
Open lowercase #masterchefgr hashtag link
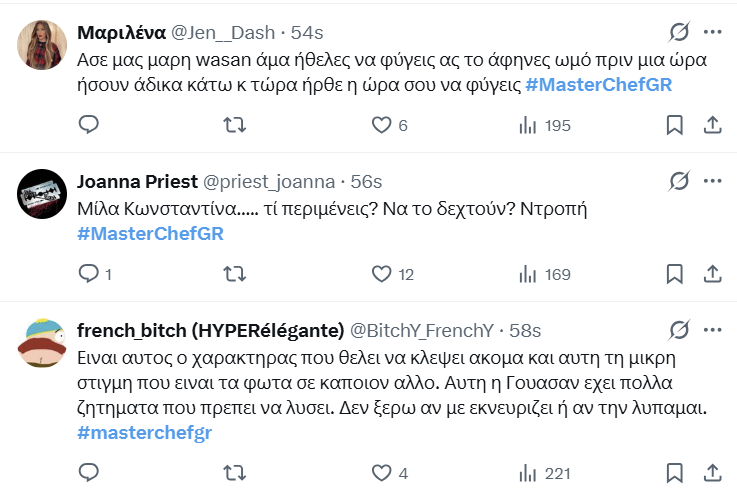tap(144, 432)
